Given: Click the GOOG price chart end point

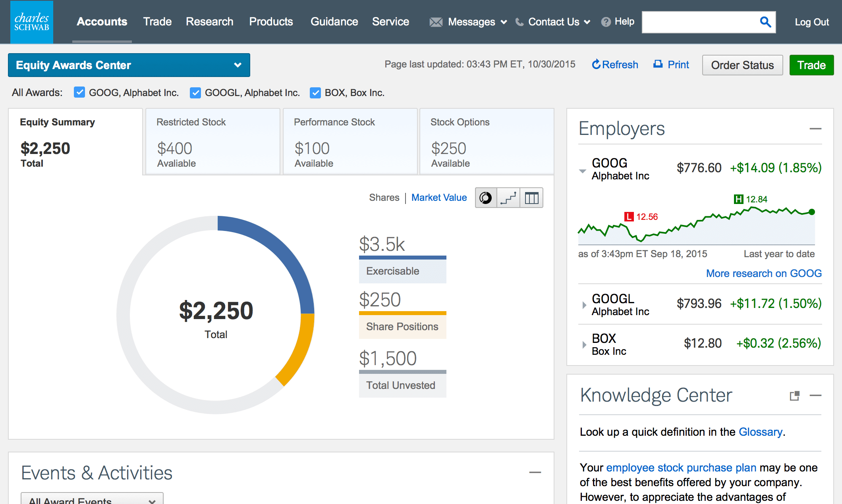Looking at the screenshot, I should (x=812, y=212).
